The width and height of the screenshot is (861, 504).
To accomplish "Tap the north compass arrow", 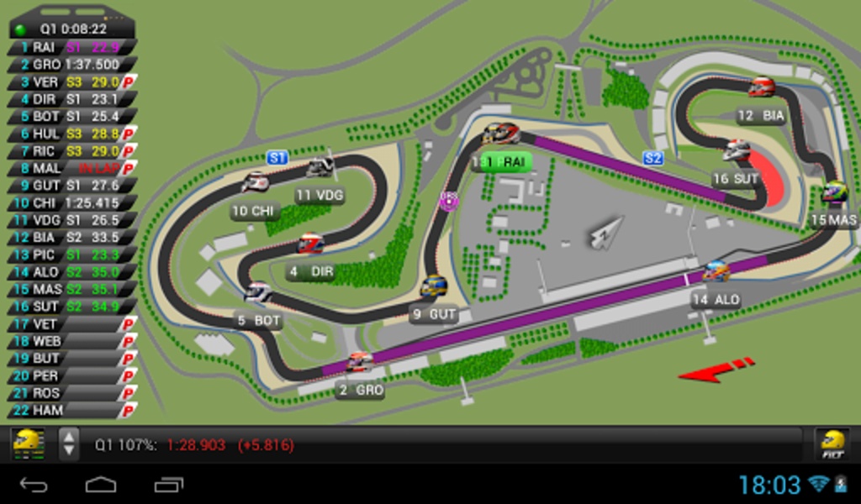I will (x=607, y=232).
